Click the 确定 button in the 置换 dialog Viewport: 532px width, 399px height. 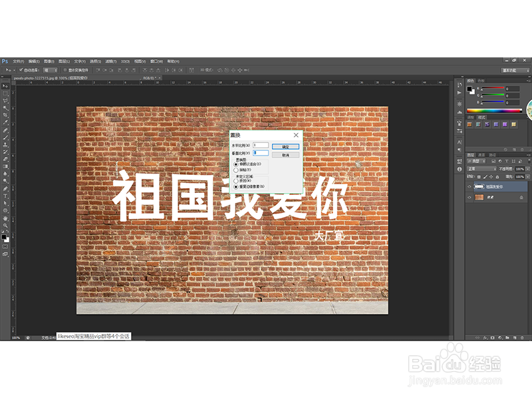coord(285,147)
